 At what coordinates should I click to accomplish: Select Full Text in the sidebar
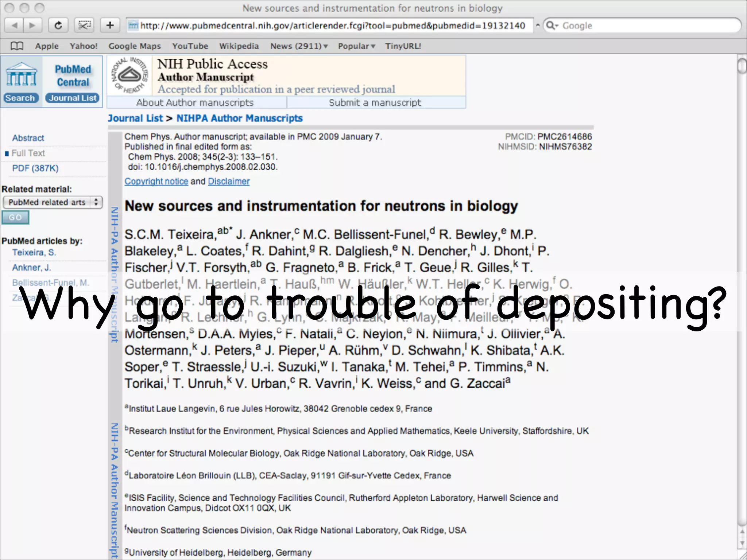coord(28,153)
